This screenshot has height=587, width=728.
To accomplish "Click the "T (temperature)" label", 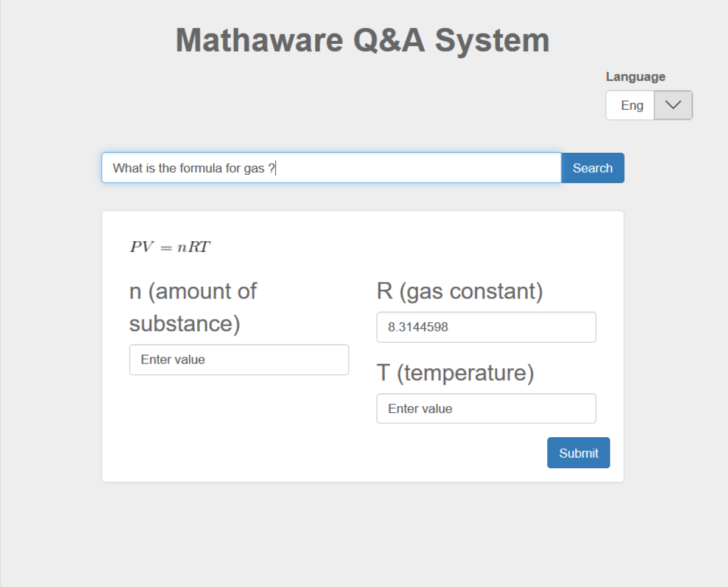I will coord(455,373).
